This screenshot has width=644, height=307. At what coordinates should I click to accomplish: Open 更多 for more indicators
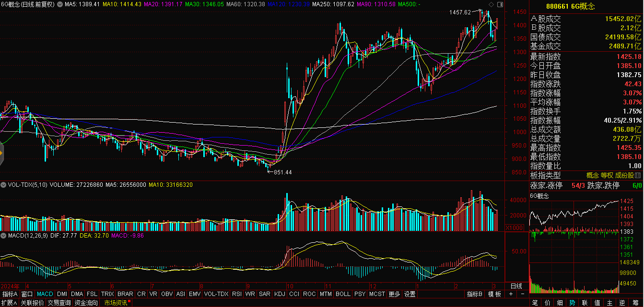click(394, 294)
